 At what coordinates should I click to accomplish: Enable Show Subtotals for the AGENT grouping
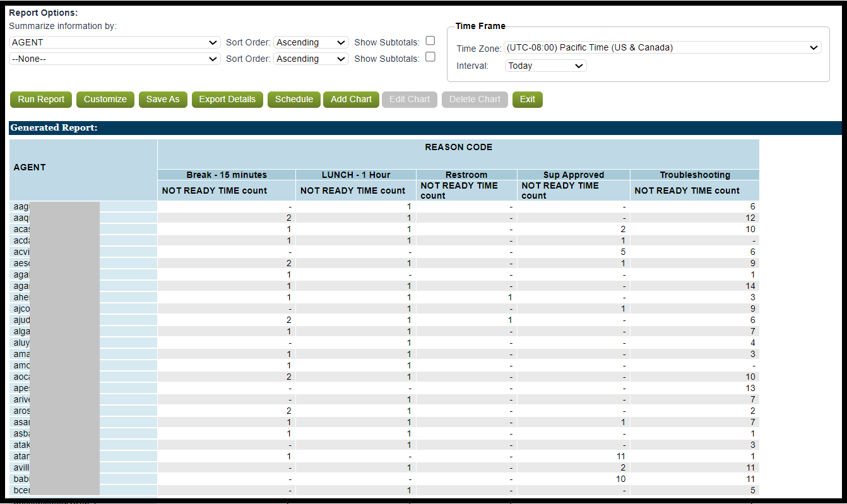(430, 41)
